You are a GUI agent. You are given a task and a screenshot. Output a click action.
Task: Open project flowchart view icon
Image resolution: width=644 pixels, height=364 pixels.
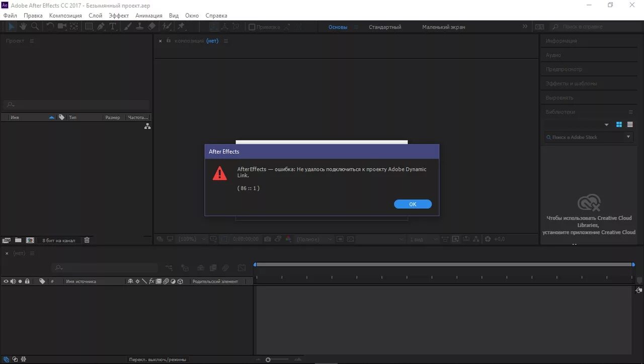pos(147,126)
